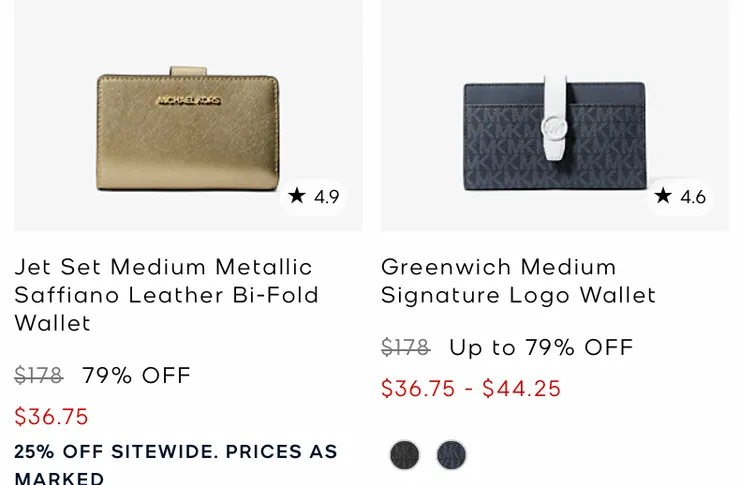The width and height of the screenshot is (740, 485).
Task: Open Greenwich Medium Signature Logo Wallet title
Action: tap(518, 281)
